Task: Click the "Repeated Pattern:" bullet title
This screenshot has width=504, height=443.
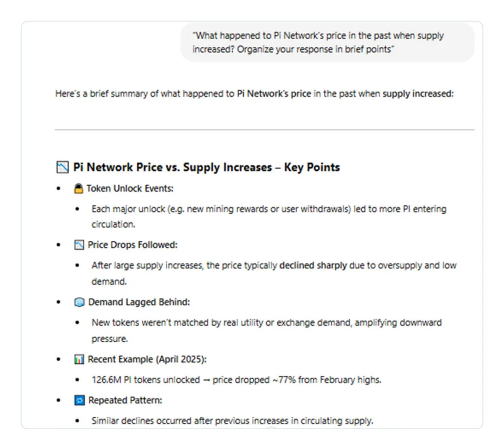Action: coord(125,400)
